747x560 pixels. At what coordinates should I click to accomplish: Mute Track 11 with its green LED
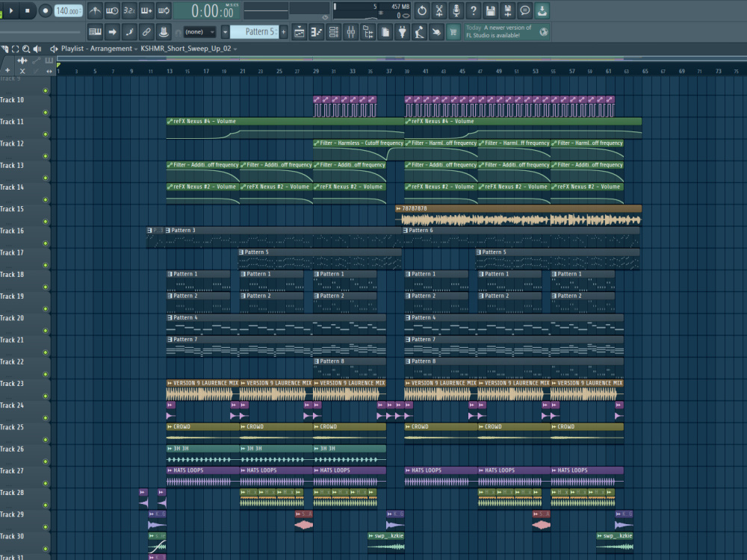(x=46, y=134)
